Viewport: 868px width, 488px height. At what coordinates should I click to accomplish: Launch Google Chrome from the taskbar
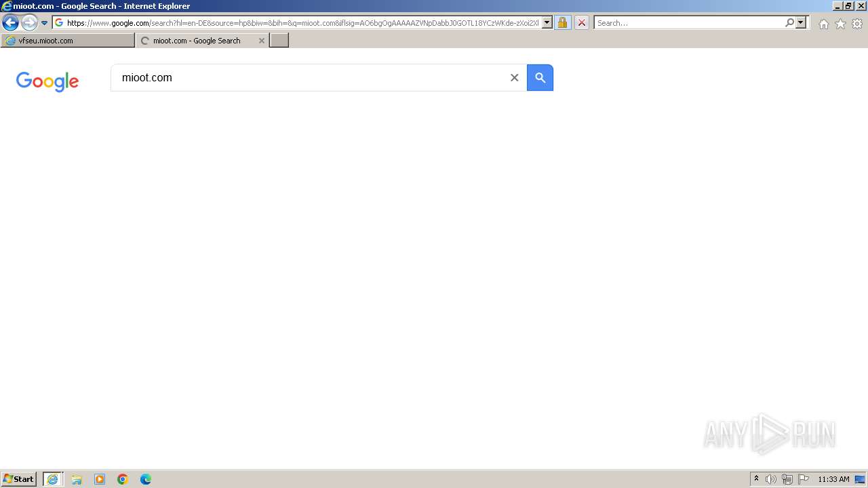(123, 479)
